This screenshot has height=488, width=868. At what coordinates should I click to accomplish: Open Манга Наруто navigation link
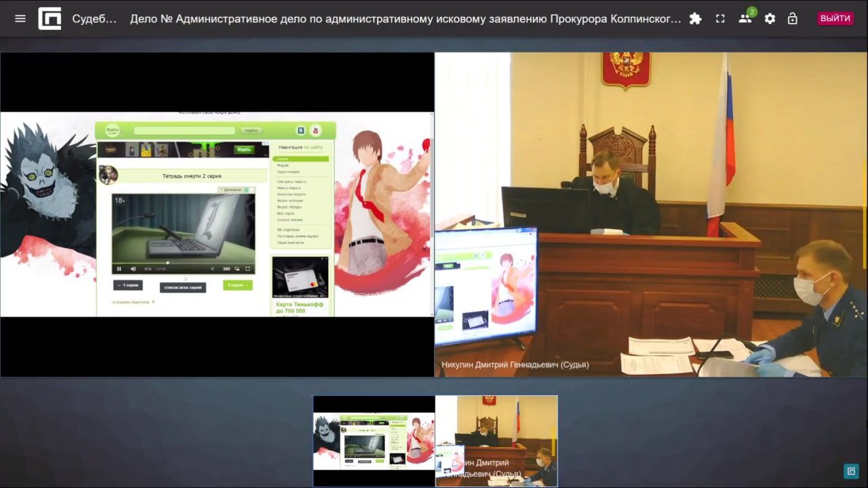click(290, 188)
